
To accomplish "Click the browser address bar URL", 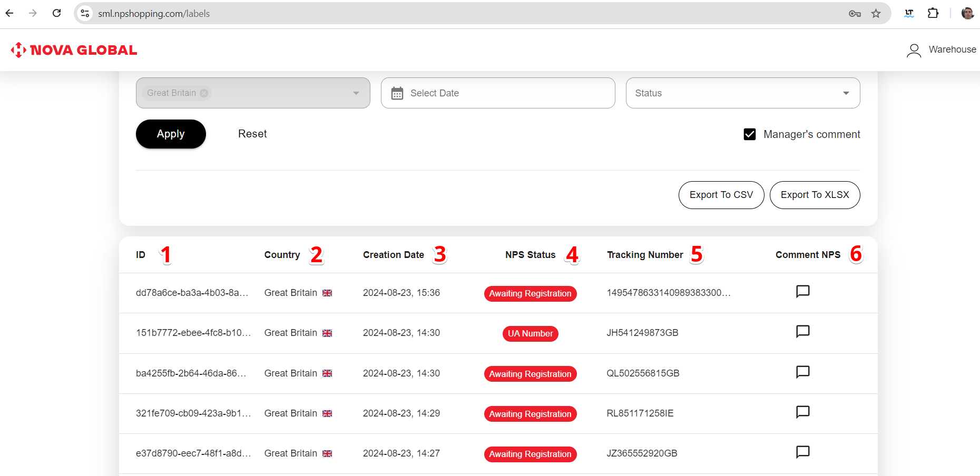I will (154, 14).
